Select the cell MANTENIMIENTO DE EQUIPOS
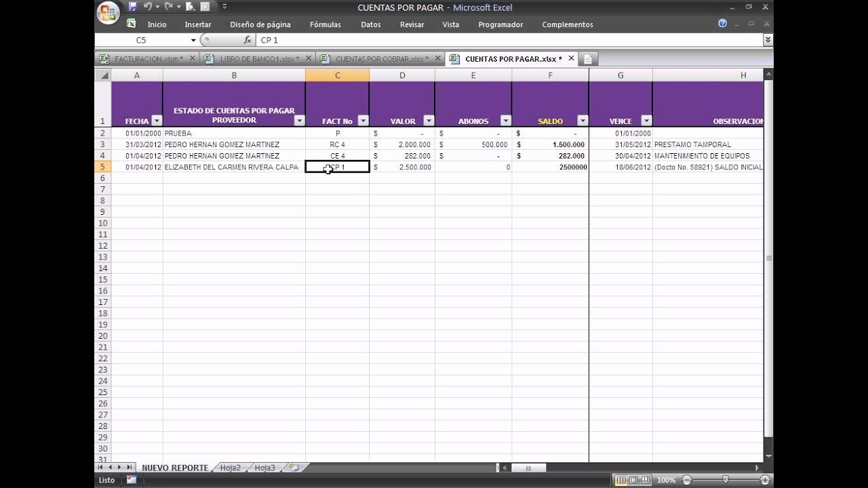 708,156
